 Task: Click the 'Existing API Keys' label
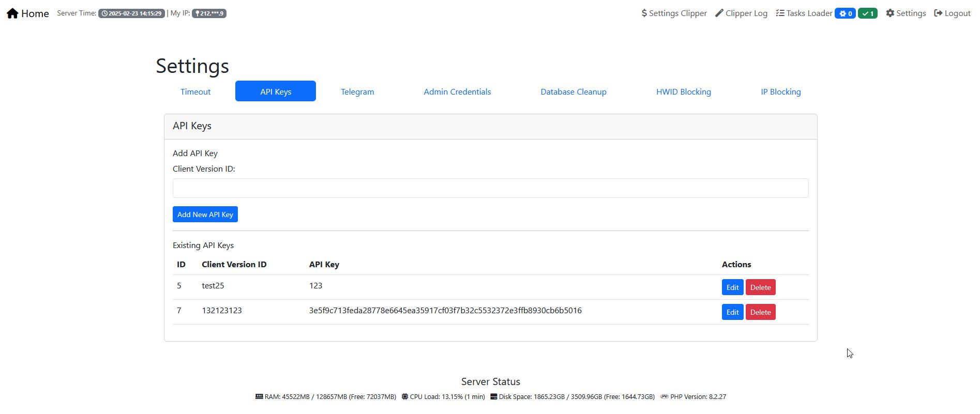203,246
